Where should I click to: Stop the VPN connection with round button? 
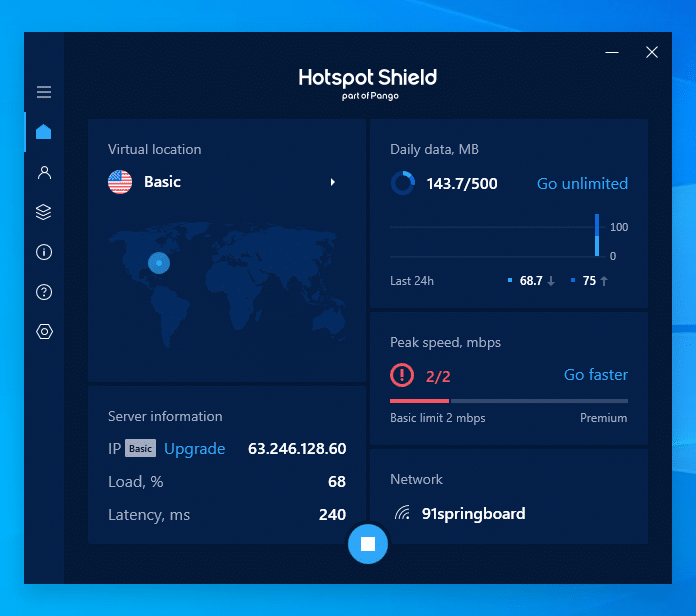[367, 544]
